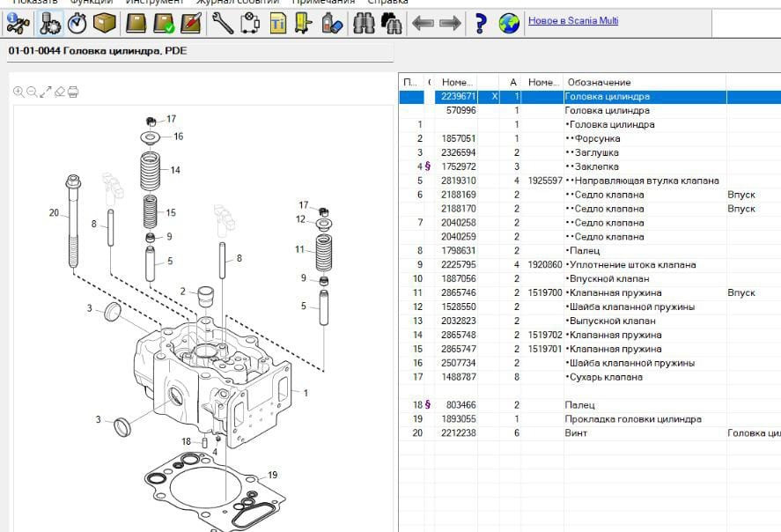
Task: Open the Новое в Scania Multi link
Action: coord(573,20)
